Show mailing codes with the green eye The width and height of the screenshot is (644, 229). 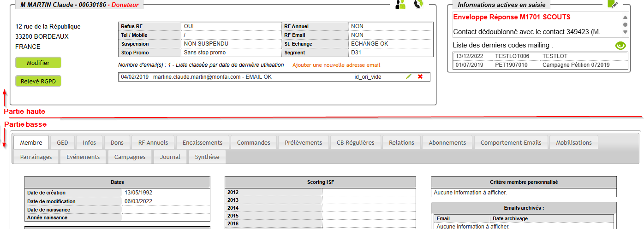(621, 46)
